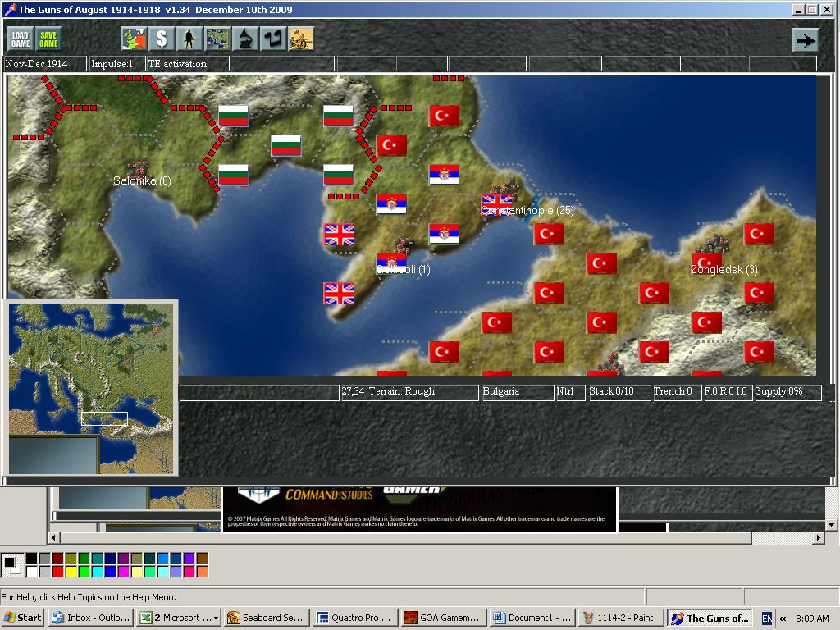The width and height of the screenshot is (840, 630).
Task: Switch to GOA Gamem... taskbar window
Action: pos(444,618)
